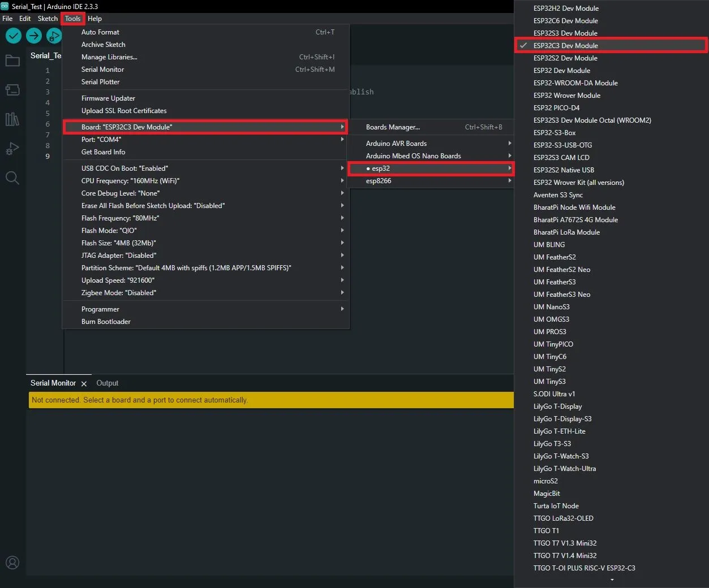Open the Boards Manager sidebar icon
Image resolution: width=709 pixels, height=588 pixels.
coord(12,90)
